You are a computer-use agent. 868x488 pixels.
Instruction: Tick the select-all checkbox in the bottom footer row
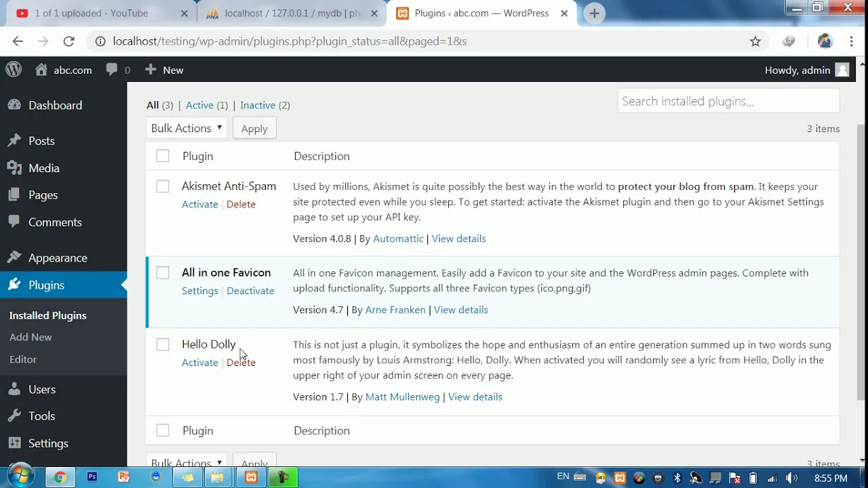[x=163, y=430]
